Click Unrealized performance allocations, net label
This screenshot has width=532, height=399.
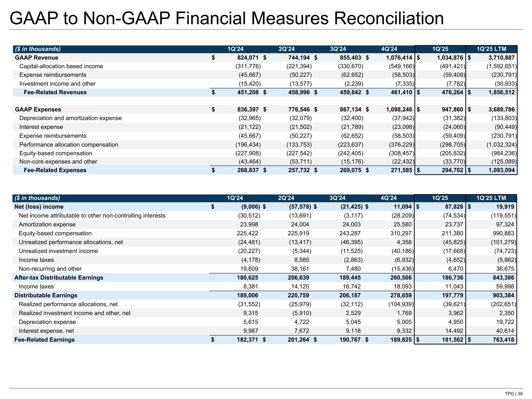tap(71, 242)
